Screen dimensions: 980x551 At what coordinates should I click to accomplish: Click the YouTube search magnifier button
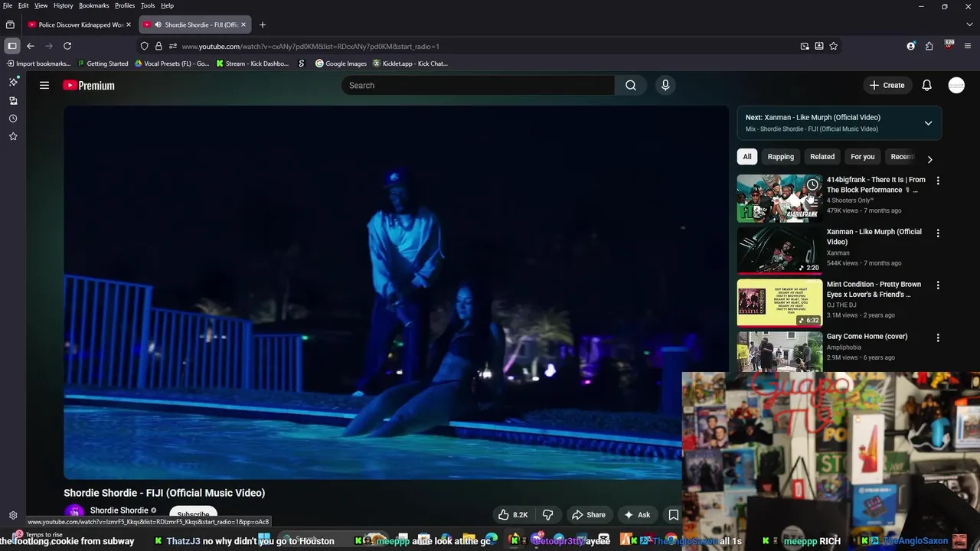(631, 85)
